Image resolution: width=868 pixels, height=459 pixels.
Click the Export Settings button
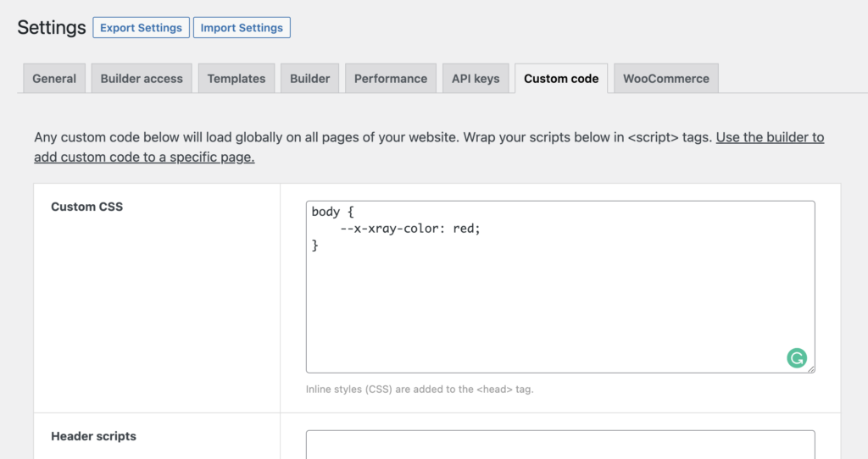pyautogui.click(x=141, y=28)
